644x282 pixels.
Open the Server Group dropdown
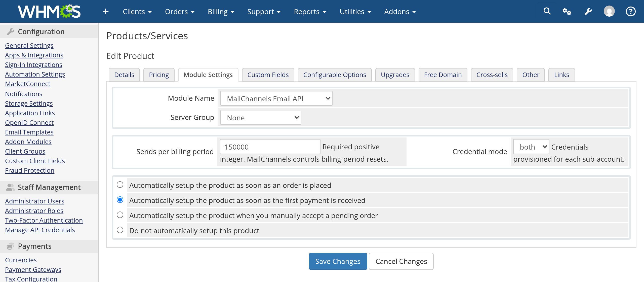click(x=261, y=117)
